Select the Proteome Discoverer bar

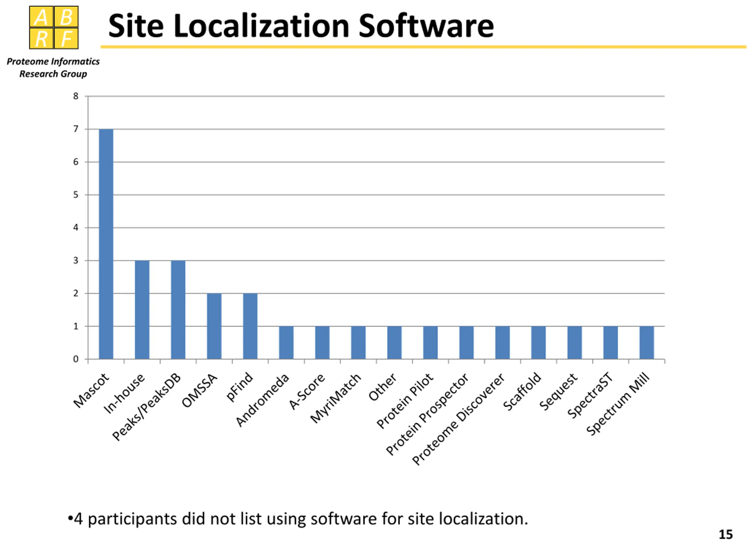point(502,343)
